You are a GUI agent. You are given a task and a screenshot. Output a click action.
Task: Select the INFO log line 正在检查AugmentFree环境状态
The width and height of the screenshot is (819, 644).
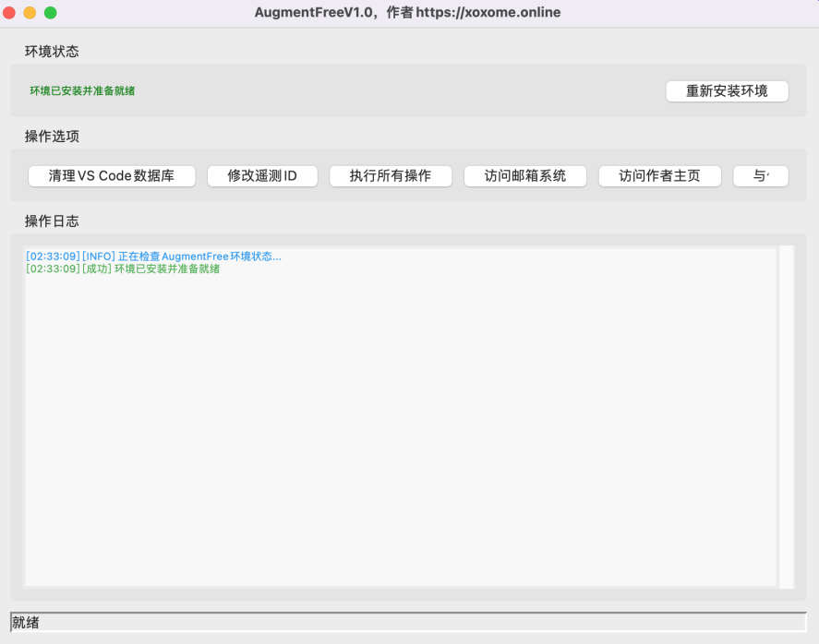[x=153, y=256]
